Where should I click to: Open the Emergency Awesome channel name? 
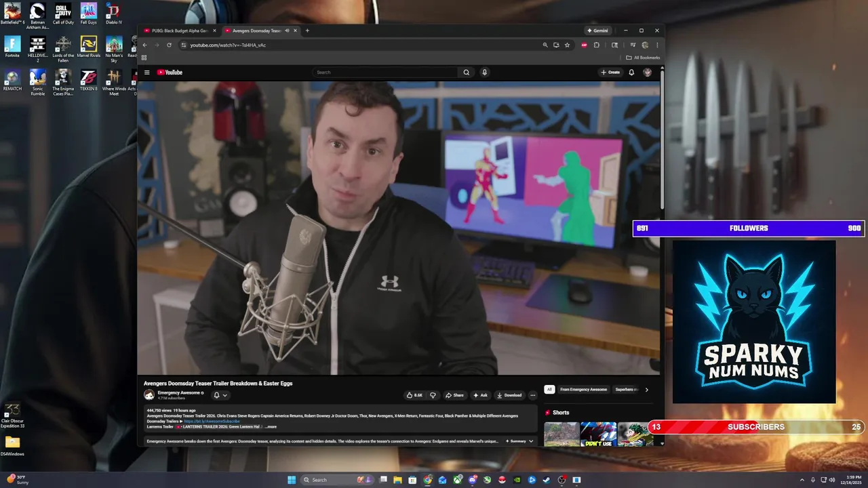pyautogui.click(x=179, y=392)
